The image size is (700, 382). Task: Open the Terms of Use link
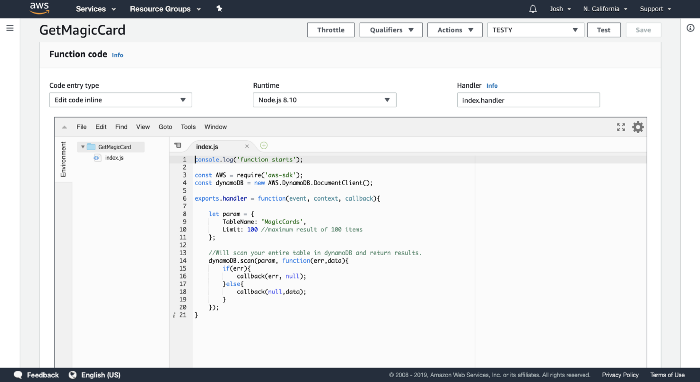tap(667, 375)
